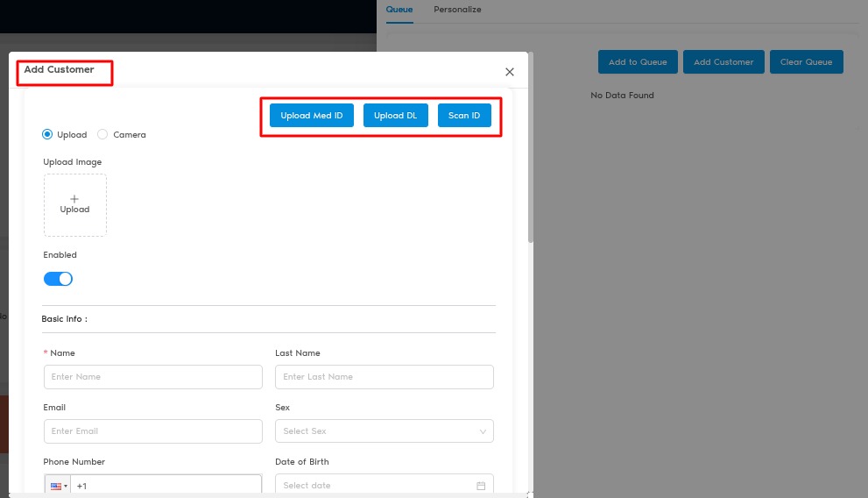
Task: Toggle the Enabled switch off
Action: pyautogui.click(x=58, y=279)
